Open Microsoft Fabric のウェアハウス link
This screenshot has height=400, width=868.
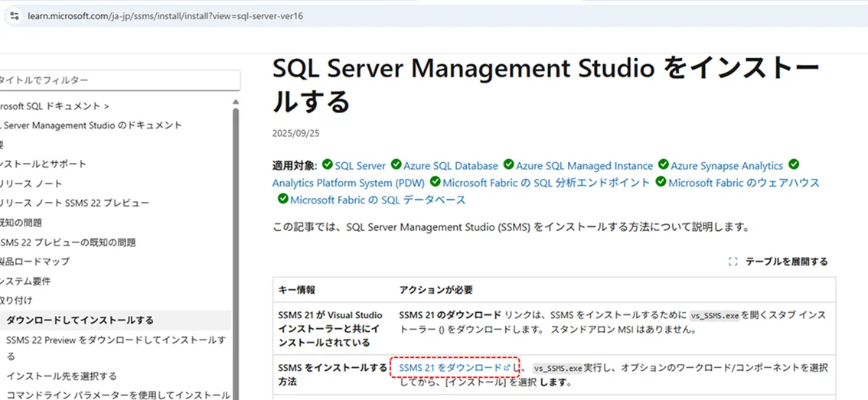743,183
